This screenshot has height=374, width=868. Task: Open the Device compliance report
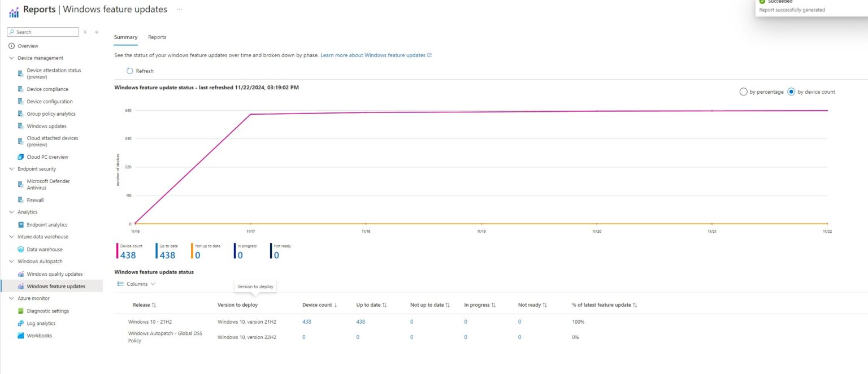(x=48, y=89)
